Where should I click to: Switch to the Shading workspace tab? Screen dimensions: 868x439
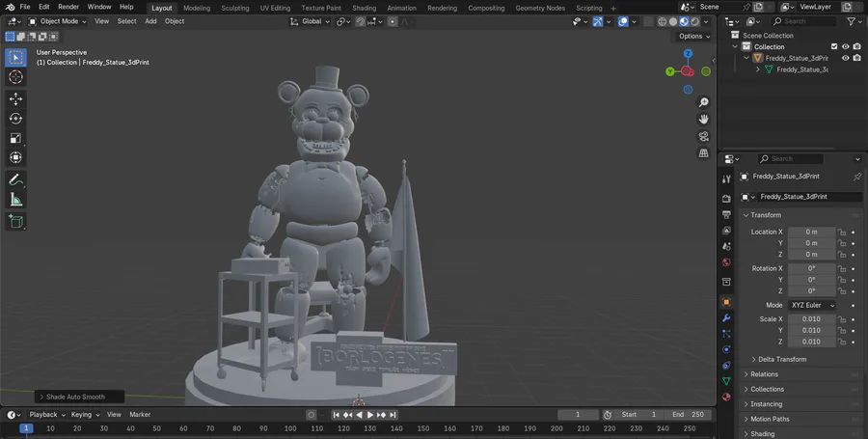tap(365, 9)
